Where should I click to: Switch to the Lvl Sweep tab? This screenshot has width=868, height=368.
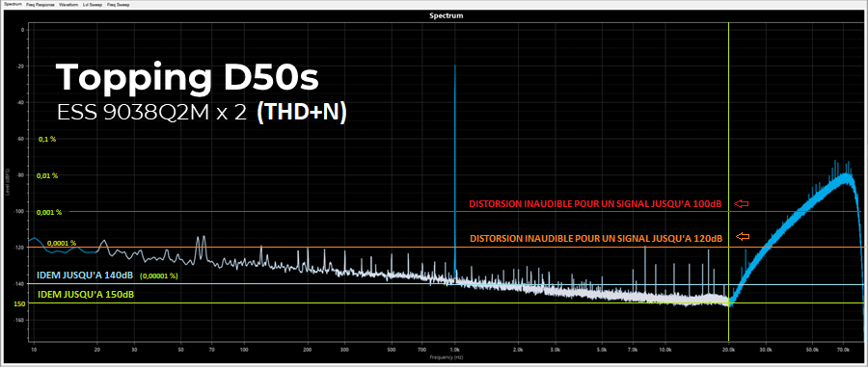click(92, 4)
